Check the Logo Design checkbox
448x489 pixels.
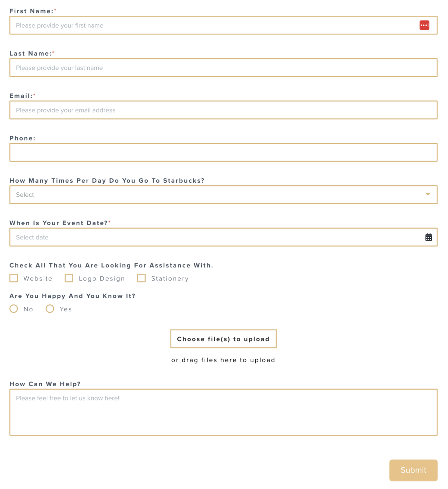coord(69,278)
